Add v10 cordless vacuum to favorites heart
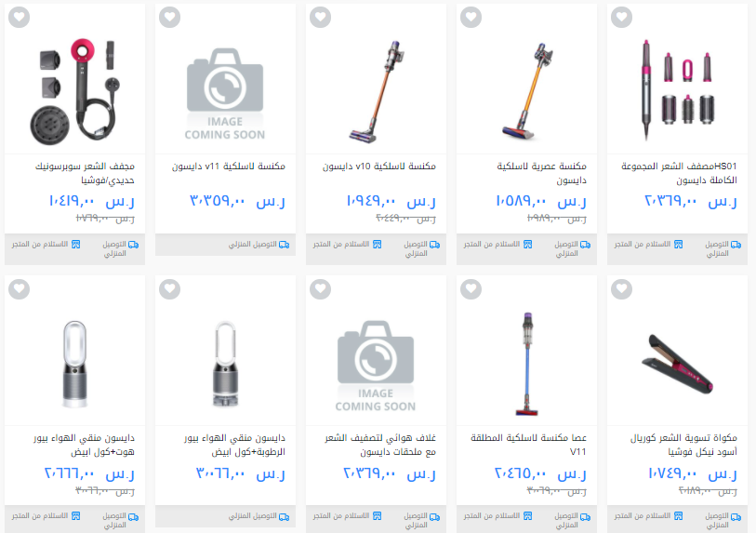 pos(320,18)
